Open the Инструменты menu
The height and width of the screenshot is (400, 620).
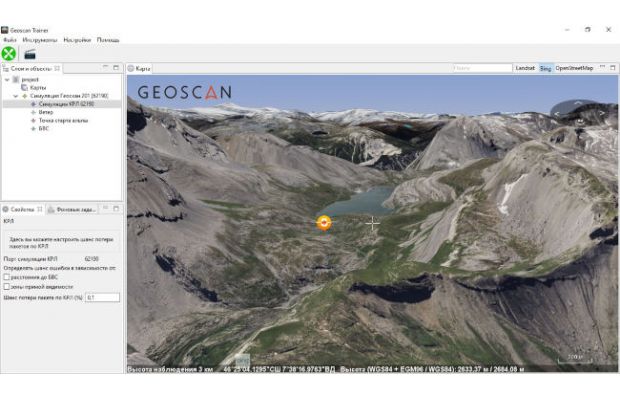40,40
